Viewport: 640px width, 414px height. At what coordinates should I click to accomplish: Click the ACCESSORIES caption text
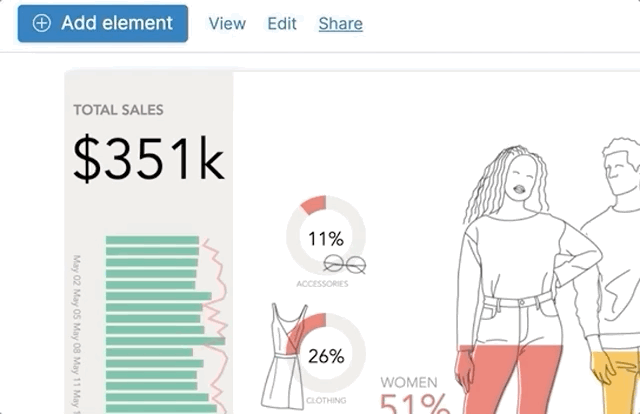pos(323,284)
